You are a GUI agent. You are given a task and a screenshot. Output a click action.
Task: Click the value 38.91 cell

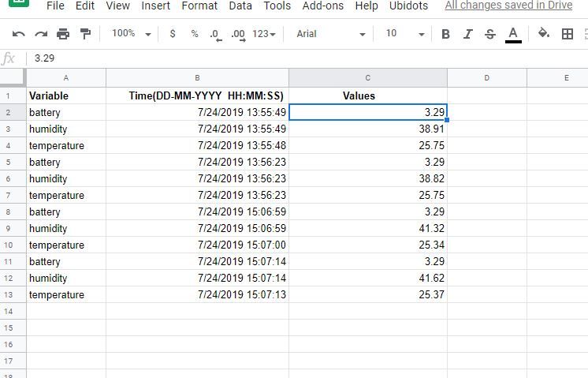tap(368, 129)
